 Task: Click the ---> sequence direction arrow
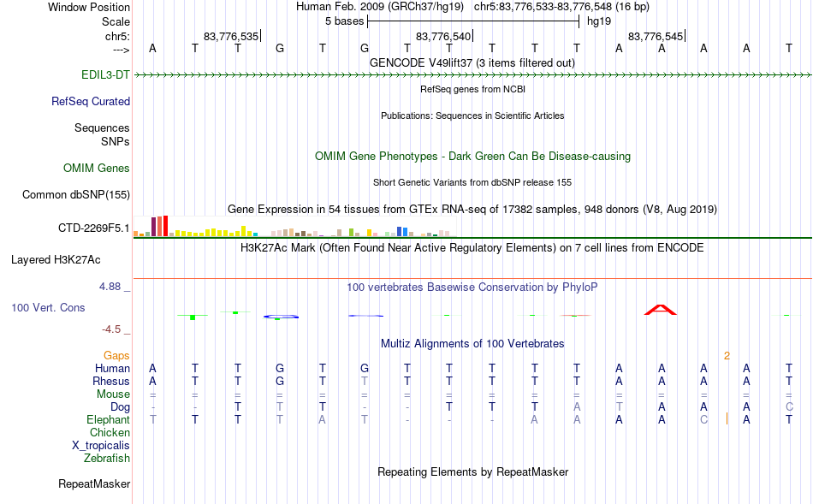point(121,50)
